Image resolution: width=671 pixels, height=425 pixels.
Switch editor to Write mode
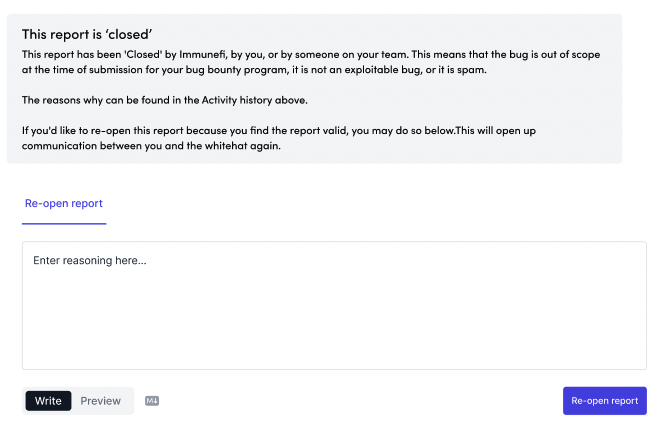[48, 401]
